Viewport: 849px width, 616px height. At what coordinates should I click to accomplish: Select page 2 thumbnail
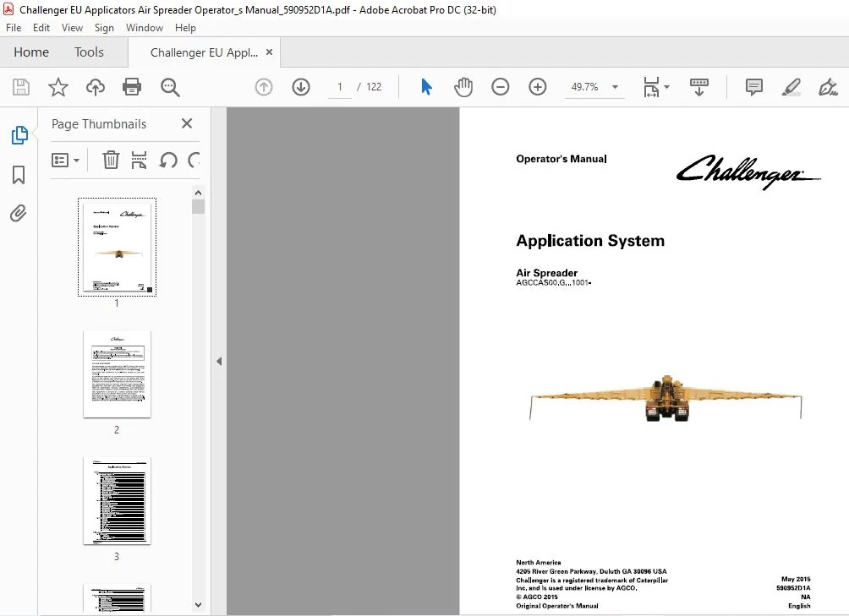coord(117,374)
